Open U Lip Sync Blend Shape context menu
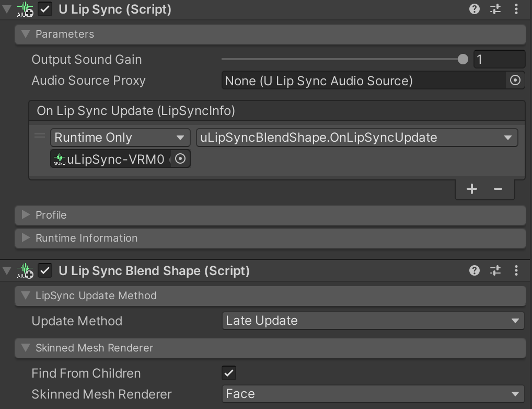532x409 pixels. [516, 271]
